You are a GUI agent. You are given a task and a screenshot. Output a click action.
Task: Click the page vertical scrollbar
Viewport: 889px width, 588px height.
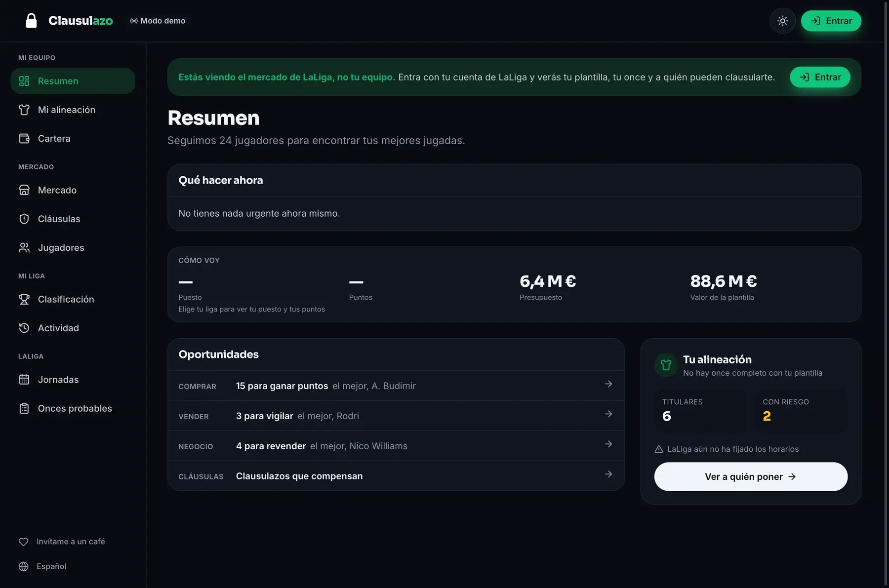tap(886, 294)
